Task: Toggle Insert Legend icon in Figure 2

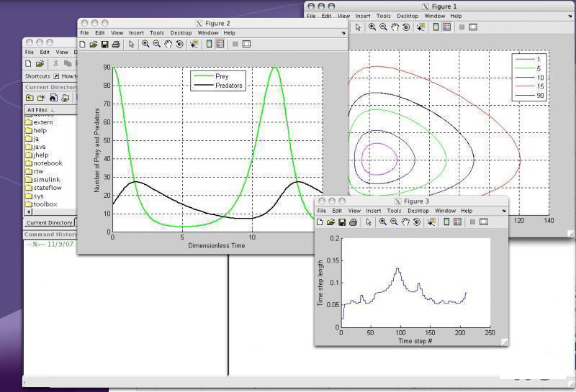Action: coord(220,44)
